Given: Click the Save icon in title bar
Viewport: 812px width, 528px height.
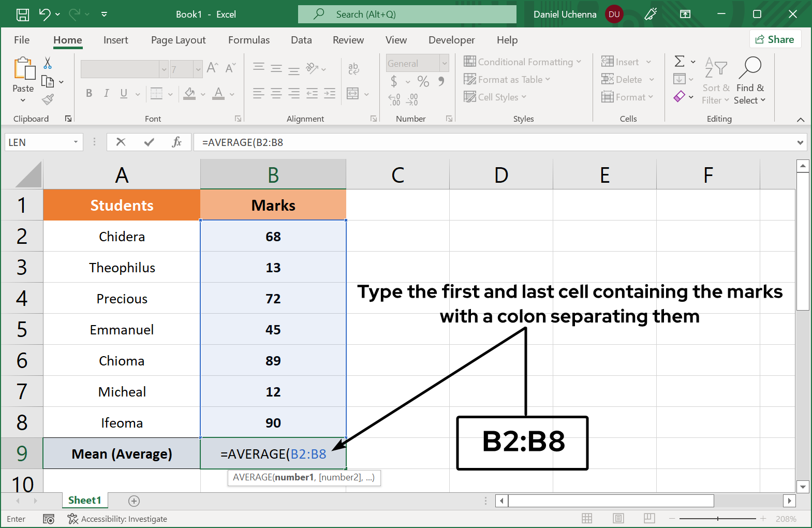Looking at the screenshot, I should (x=23, y=14).
